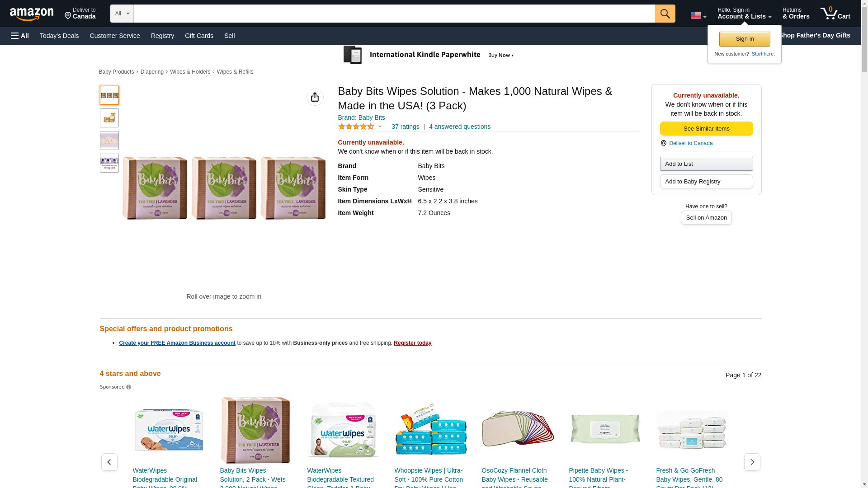Expand the search category All dropdown
The width and height of the screenshot is (868, 488).
(122, 14)
